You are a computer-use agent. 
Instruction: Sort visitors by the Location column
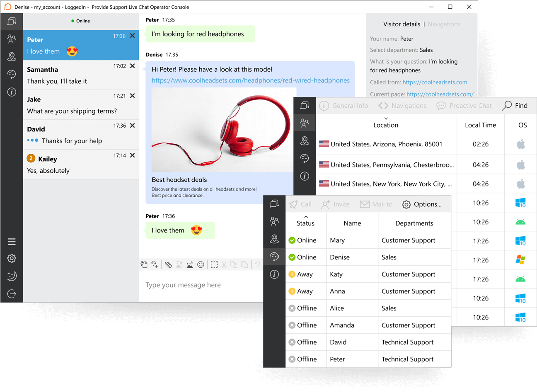click(x=386, y=125)
